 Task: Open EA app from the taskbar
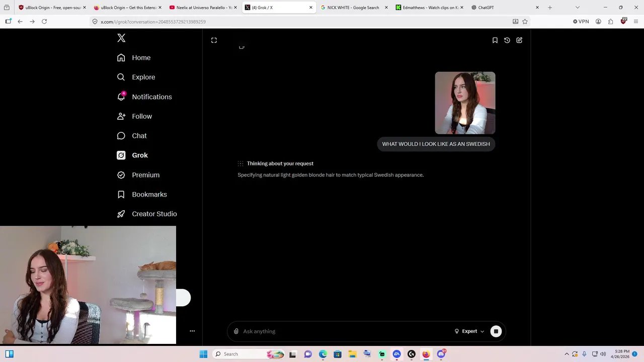coord(397,354)
